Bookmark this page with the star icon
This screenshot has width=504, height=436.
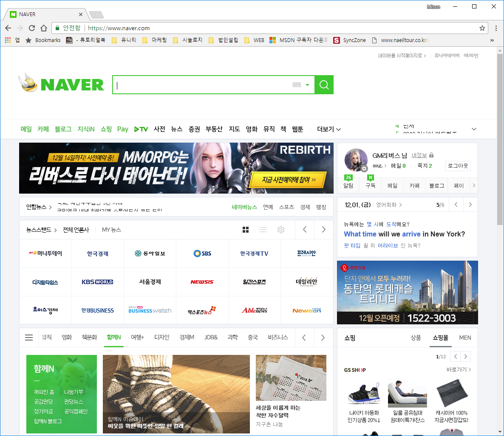click(482, 28)
